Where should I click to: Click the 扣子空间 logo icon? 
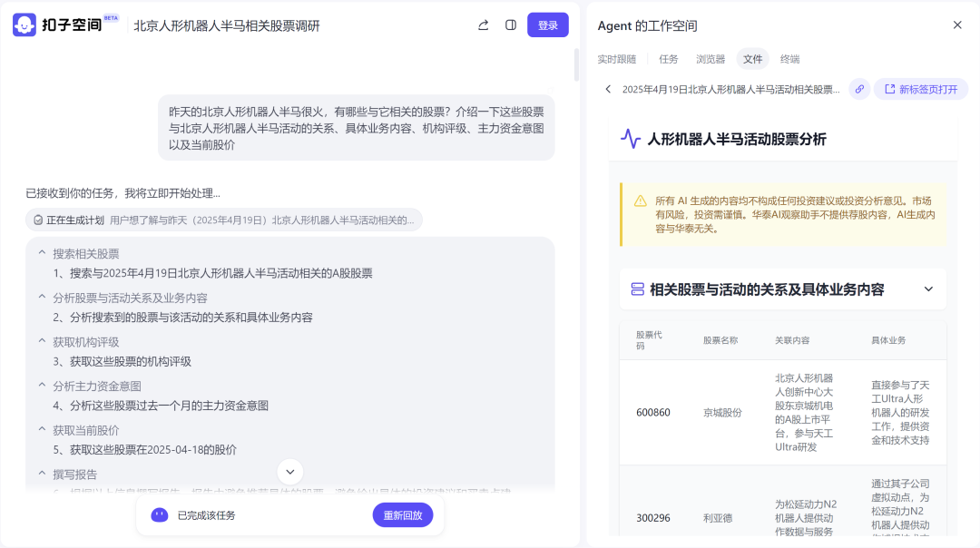(x=24, y=25)
